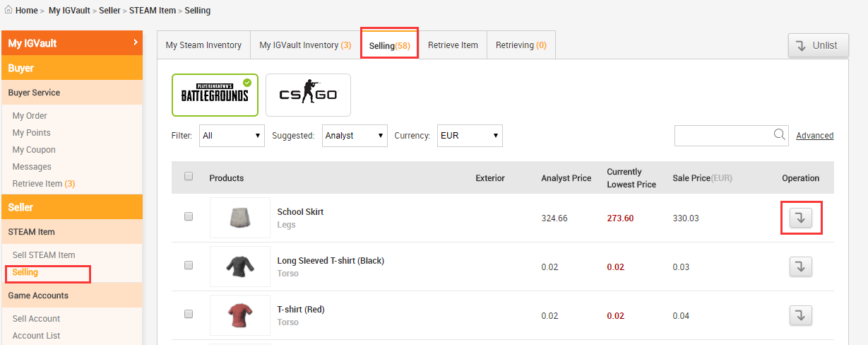Switch to Retrieve Item tab
The height and width of the screenshot is (345, 868).
pos(453,45)
